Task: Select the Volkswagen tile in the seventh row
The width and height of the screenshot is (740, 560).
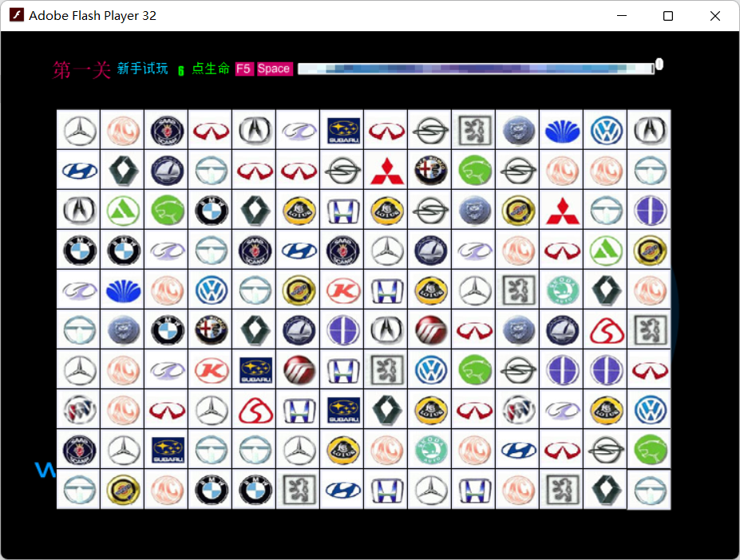Action: tap(430, 370)
